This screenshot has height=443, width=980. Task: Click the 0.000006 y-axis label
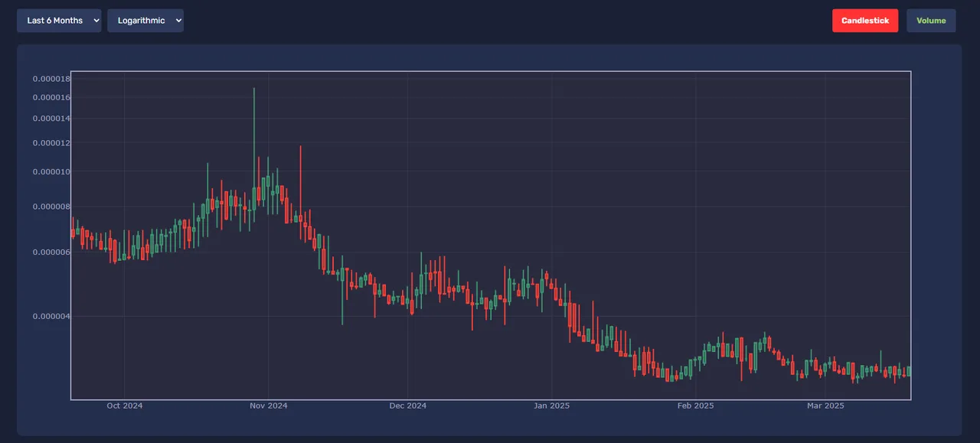click(51, 252)
